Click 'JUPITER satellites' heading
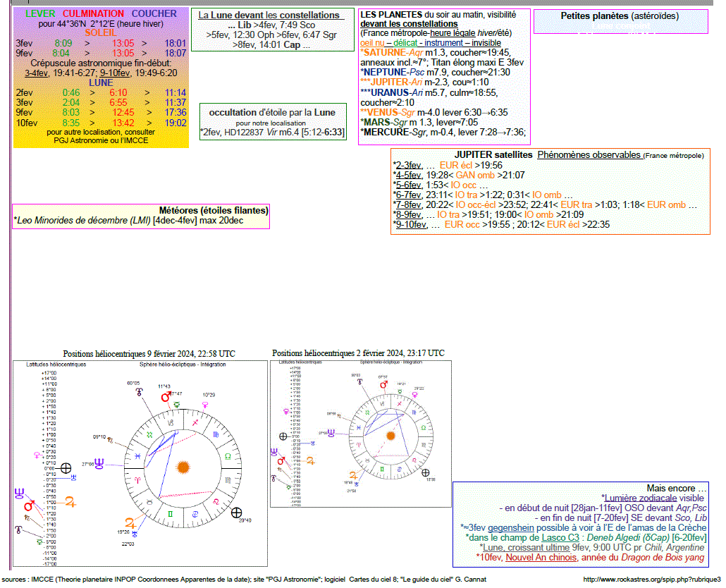The width and height of the screenshot is (726, 588). tap(493, 154)
